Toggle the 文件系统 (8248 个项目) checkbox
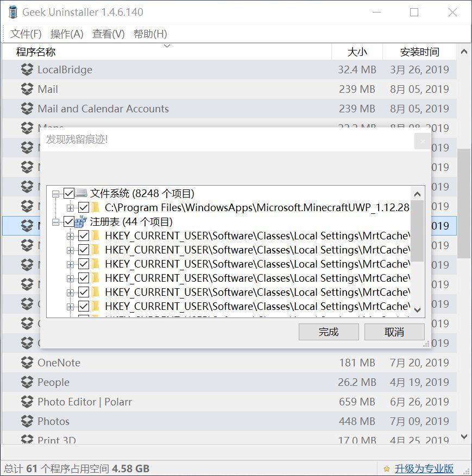The width and height of the screenshot is (472, 476). 69,193
